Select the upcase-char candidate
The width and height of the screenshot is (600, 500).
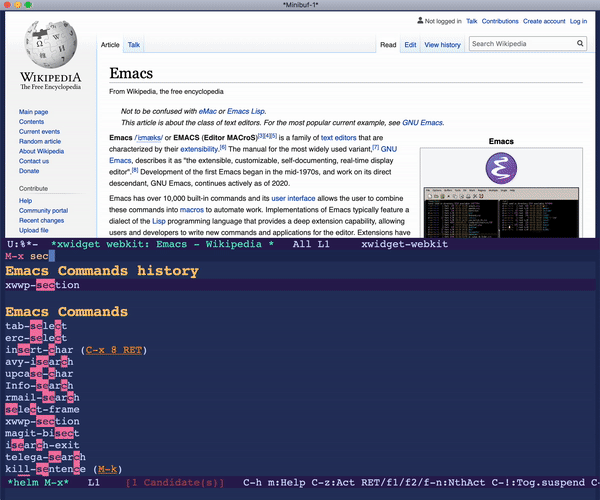pyautogui.click(x=39, y=373)
